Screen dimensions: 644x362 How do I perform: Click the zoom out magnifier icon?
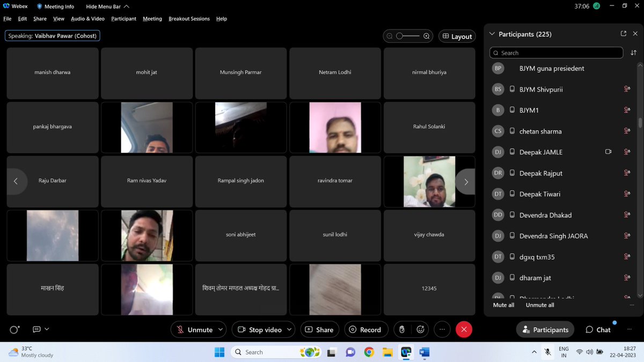(x=389, y=36)
